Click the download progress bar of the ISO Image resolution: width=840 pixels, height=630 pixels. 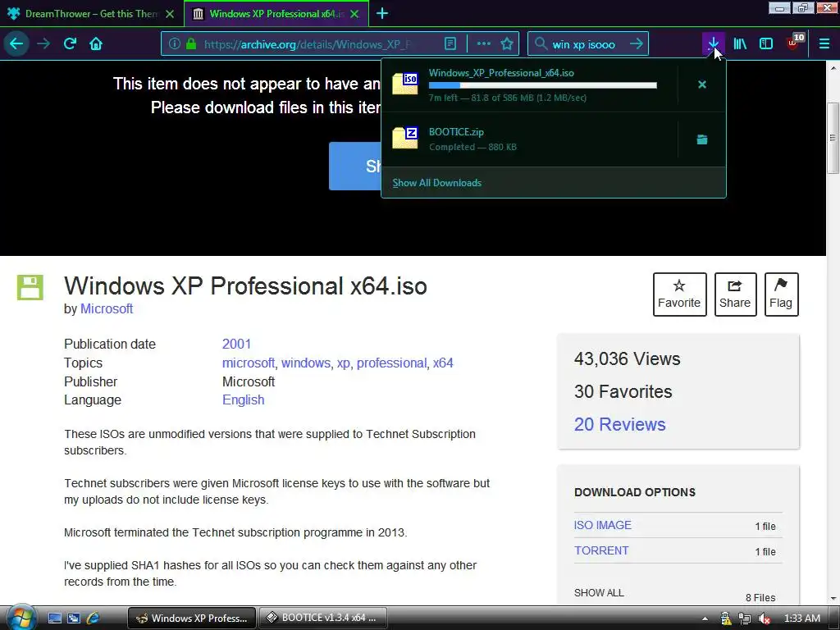[542, 85]
